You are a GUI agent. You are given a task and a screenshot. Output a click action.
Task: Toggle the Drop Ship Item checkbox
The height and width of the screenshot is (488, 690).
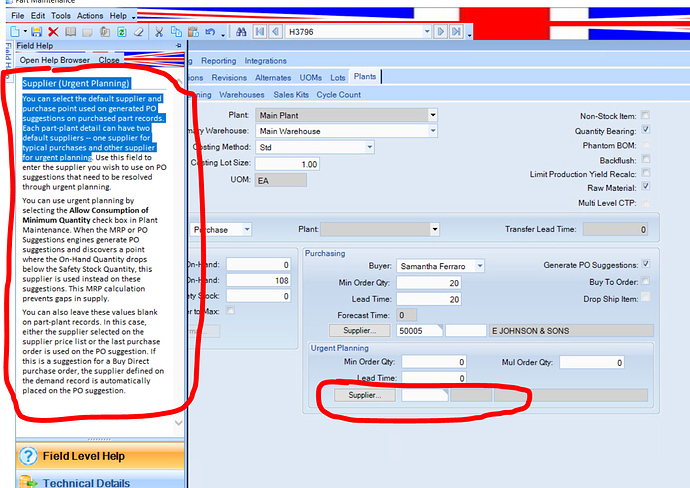646,297
